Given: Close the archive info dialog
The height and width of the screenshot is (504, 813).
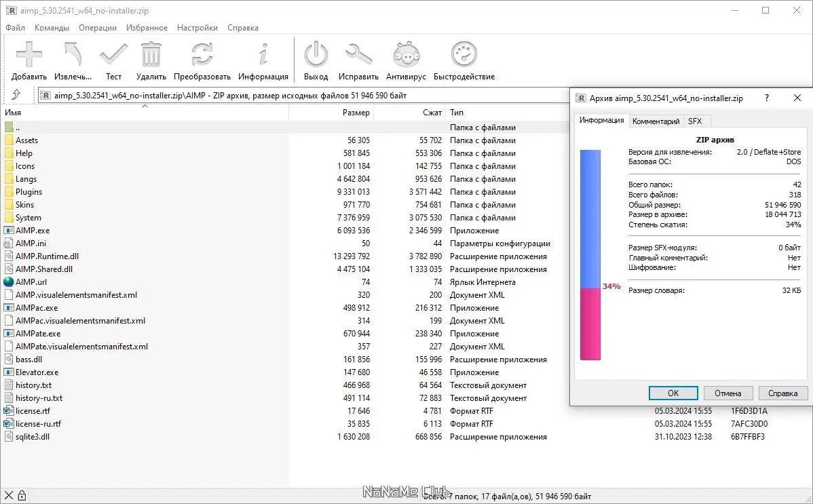Looking at the screenshot, I should tap(797, 98).
